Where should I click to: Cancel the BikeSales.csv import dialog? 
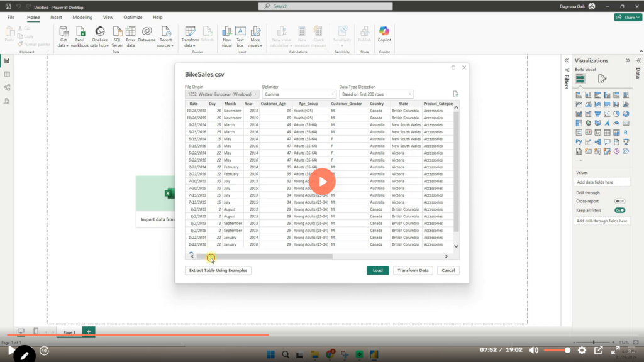pos(448,270)
